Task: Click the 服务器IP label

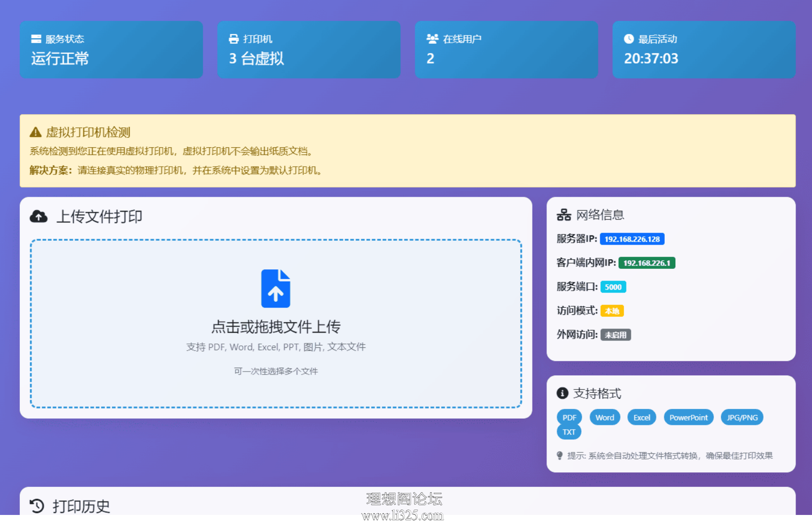Action: point(577,239)
